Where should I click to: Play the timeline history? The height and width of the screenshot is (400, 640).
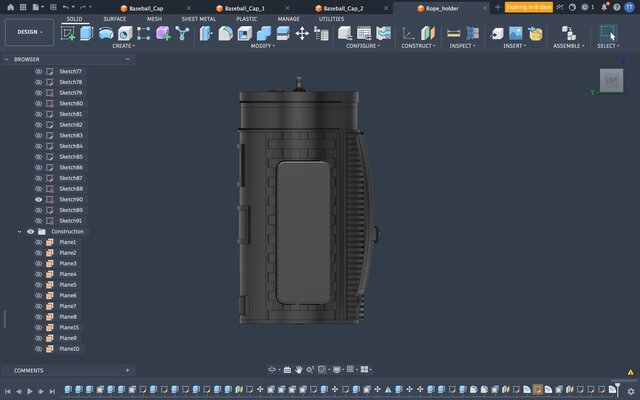pos(29,391)
